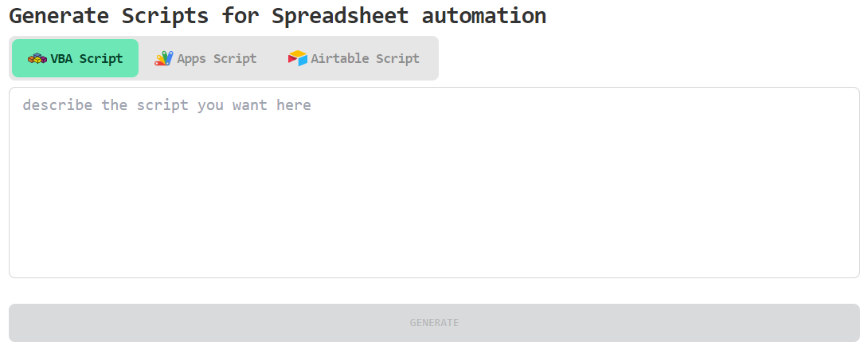Select the VBA Script tab
The height and width of the screenshot is (354, 868).
pos(76,58)
